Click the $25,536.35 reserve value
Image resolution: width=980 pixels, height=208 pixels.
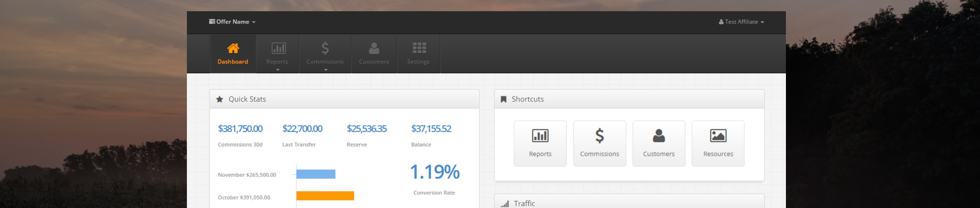(x=367, y=129)
